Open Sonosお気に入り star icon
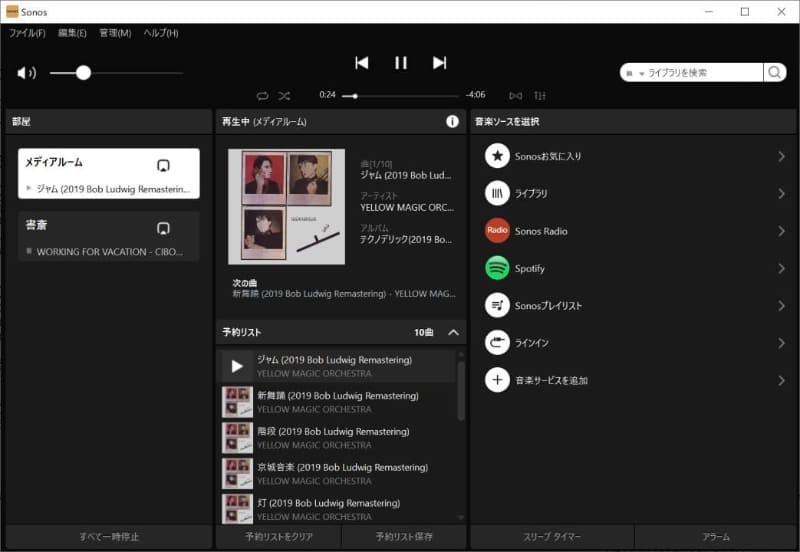 (497, 156)
